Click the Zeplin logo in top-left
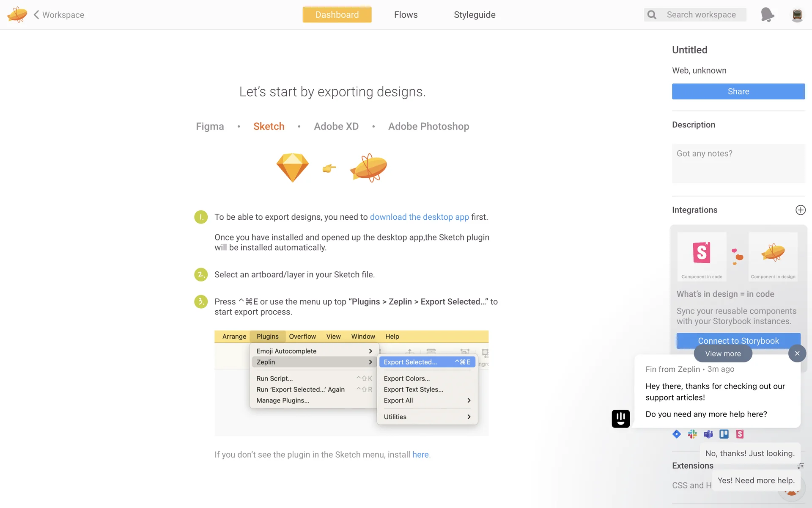Viewport: 812px width, 508px height. [x=17, y=14]
